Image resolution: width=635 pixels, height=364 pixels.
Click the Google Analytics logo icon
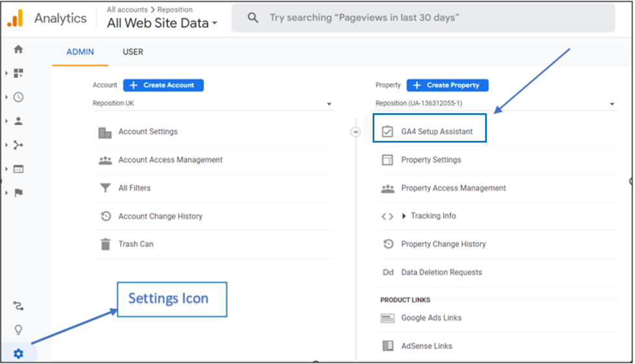15,18
